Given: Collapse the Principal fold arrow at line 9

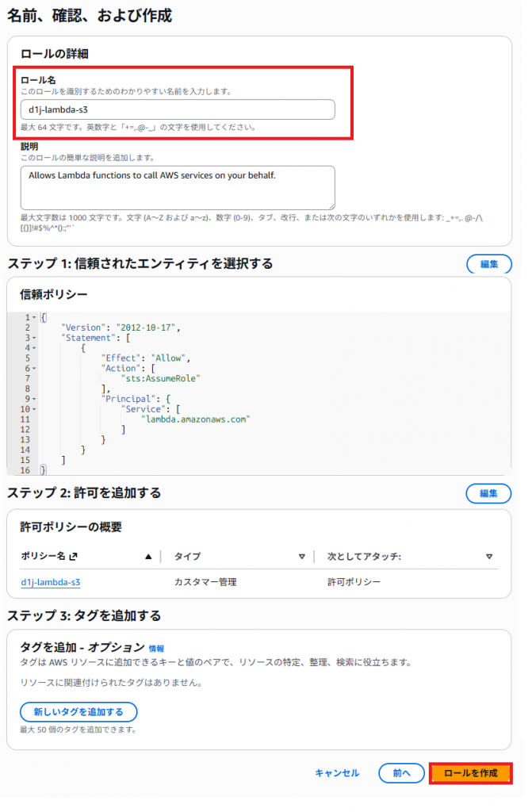Looking at the screenshot, I should coord(35,399).
